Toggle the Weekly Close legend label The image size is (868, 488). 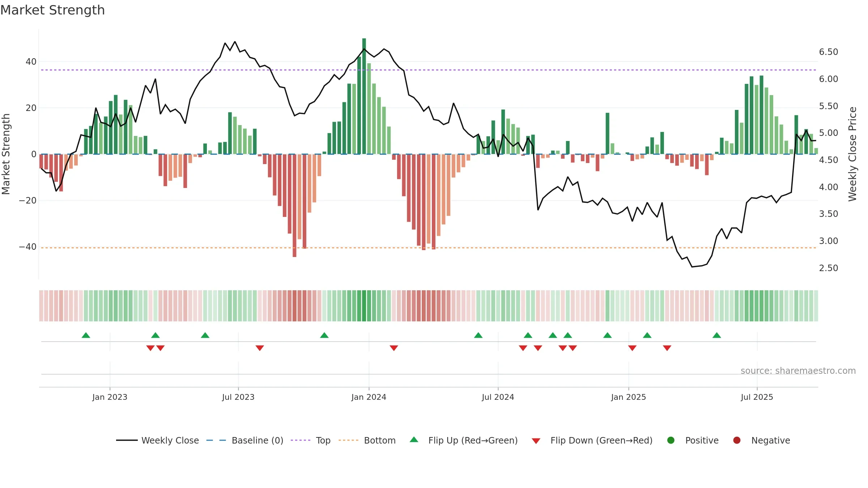pyautogui.click(x=170, y=440)
